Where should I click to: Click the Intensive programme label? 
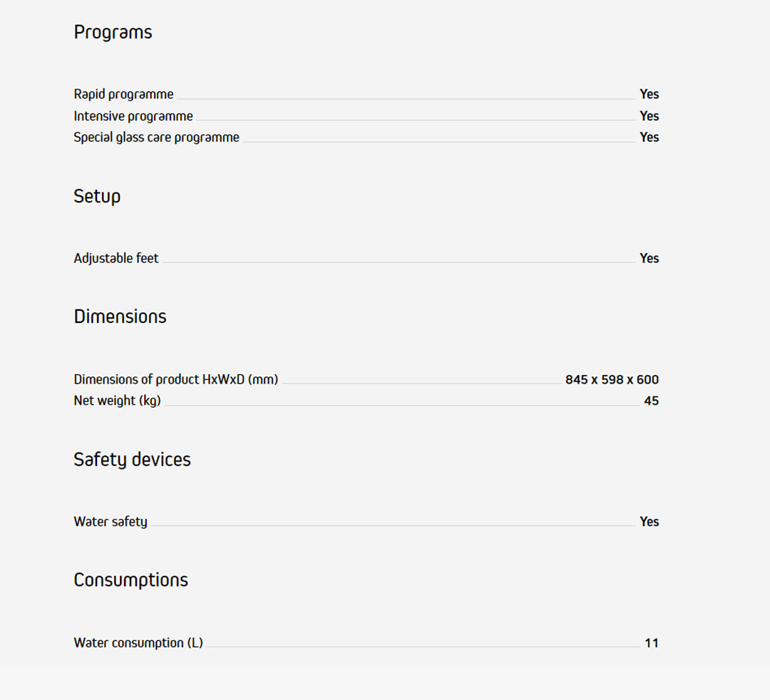tap(133, 116)
